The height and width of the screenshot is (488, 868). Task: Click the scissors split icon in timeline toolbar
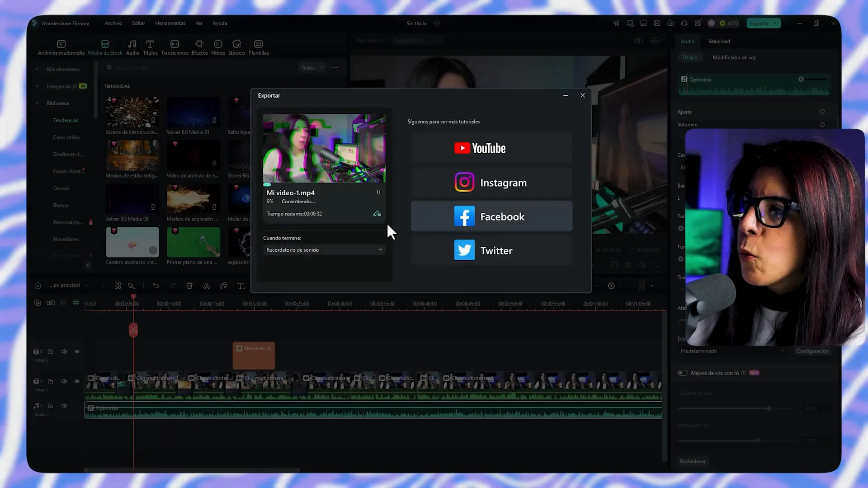[x=207, y=286]
